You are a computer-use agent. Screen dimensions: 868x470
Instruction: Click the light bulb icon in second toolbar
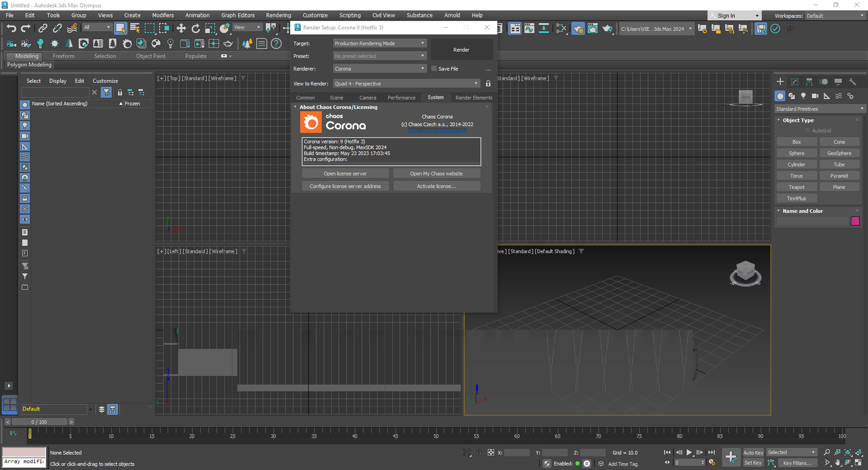coord(40,43)
